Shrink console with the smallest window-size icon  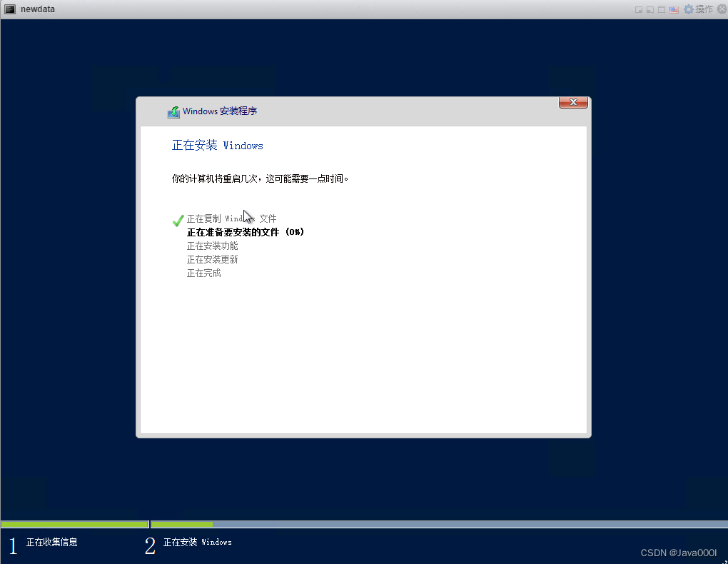[639, 9]
